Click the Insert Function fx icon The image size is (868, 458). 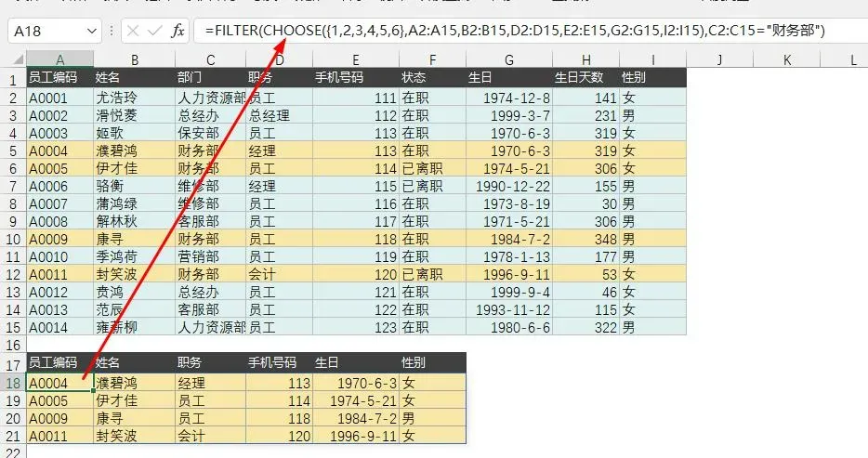pyautogui.click(x=178, y=31)
